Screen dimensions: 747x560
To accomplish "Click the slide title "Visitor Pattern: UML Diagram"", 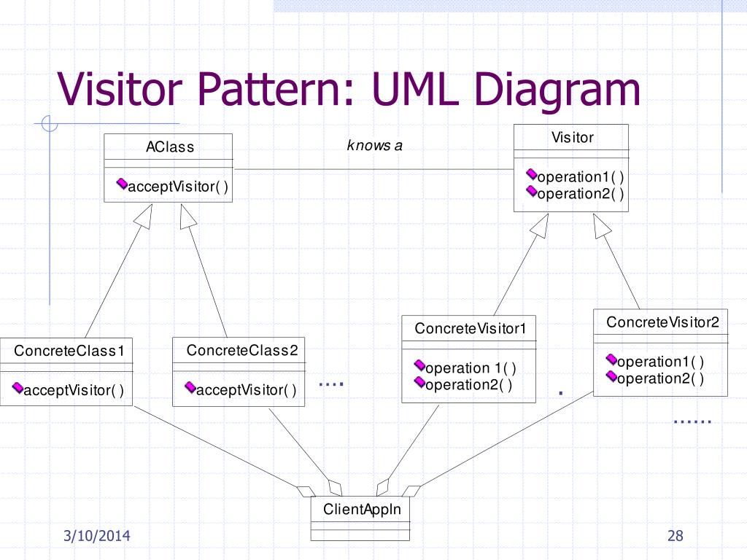I will pyautogui.click(x=349, y=90).
